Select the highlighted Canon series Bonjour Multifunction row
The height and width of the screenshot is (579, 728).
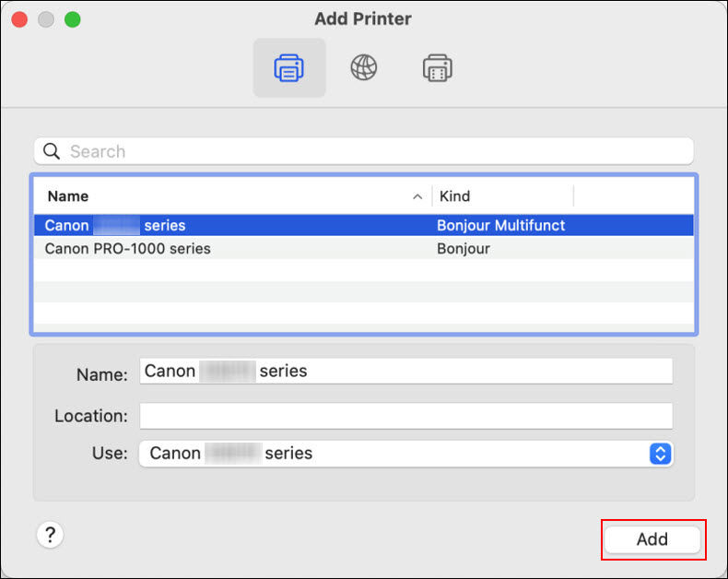pos(363,225)
